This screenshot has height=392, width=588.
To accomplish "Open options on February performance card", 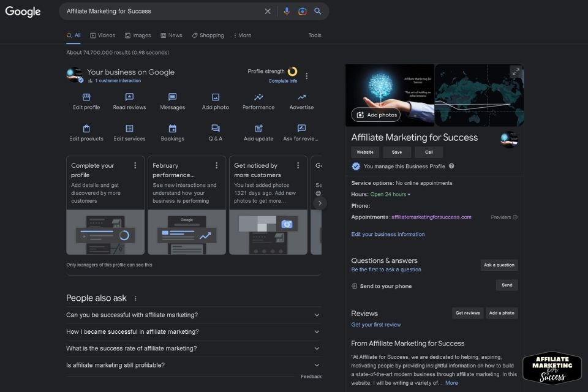I will [216, 165].
